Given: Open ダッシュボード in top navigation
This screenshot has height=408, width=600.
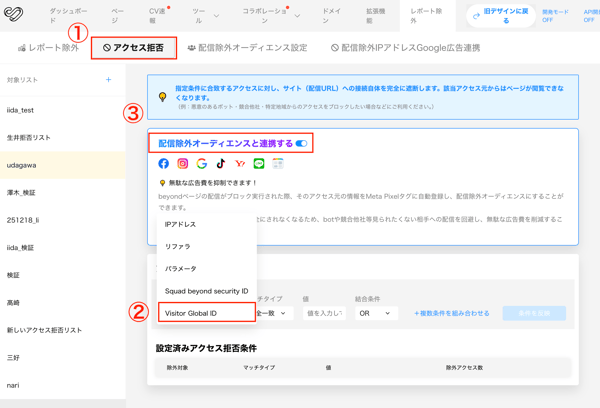Looking at the screenshot, I should (x=68, y=16).
